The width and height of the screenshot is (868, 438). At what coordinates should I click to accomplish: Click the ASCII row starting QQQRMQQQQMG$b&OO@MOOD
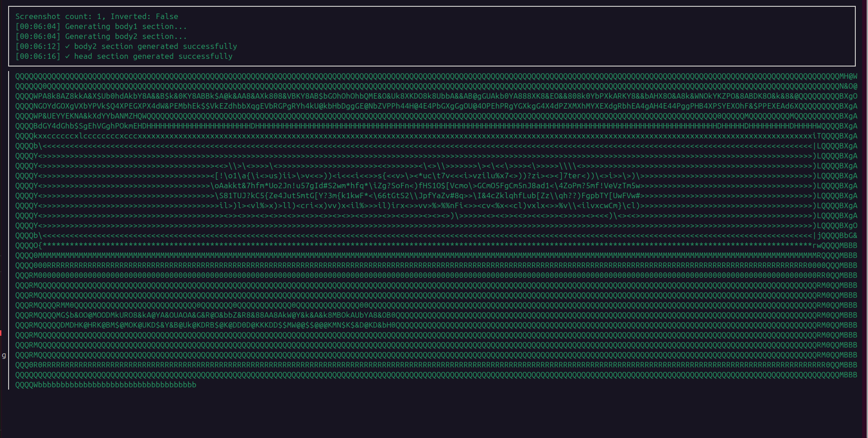point(436,315)
